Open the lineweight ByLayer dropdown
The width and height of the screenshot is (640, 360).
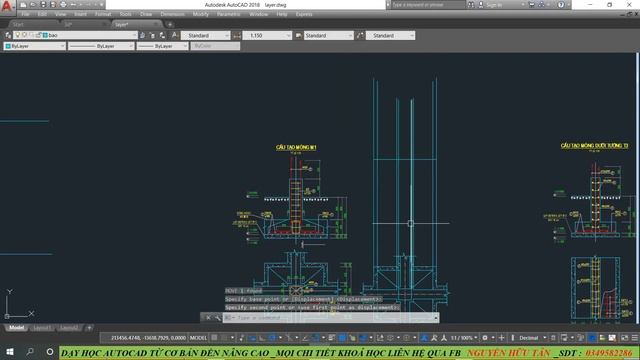tap(162, 46)
